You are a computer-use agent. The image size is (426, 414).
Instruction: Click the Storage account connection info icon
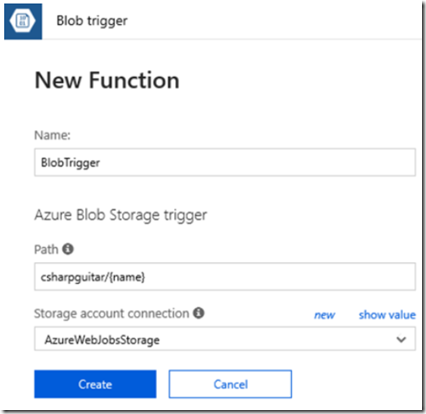[x=199, y=313]
